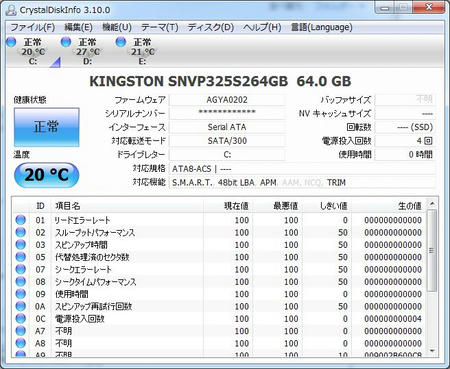The height and width of the screenshot is (369, 450).
Task: Click the SATA/300 transfer mode field
Action: [x=227, y=141]
